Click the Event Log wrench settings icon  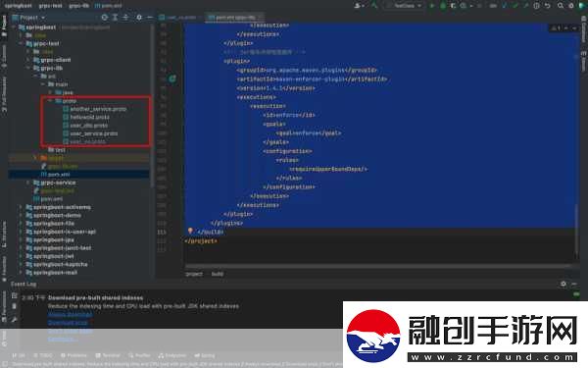tap(15, 319)
